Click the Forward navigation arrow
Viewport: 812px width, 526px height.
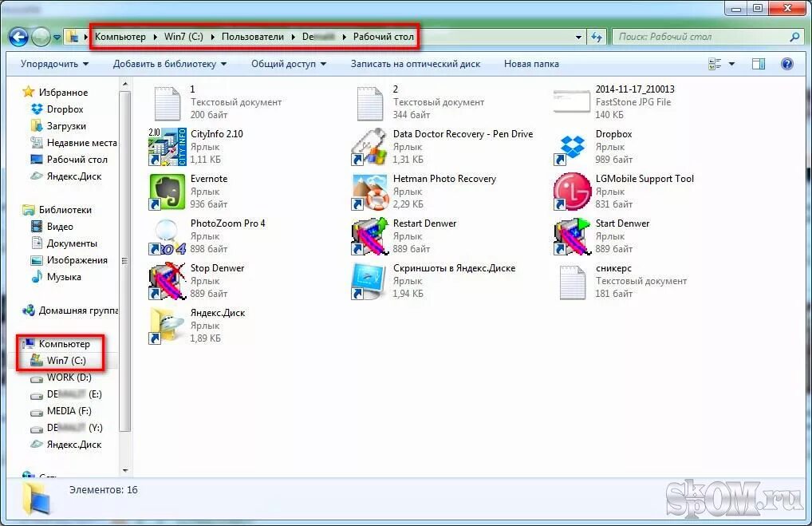[41, 37]
